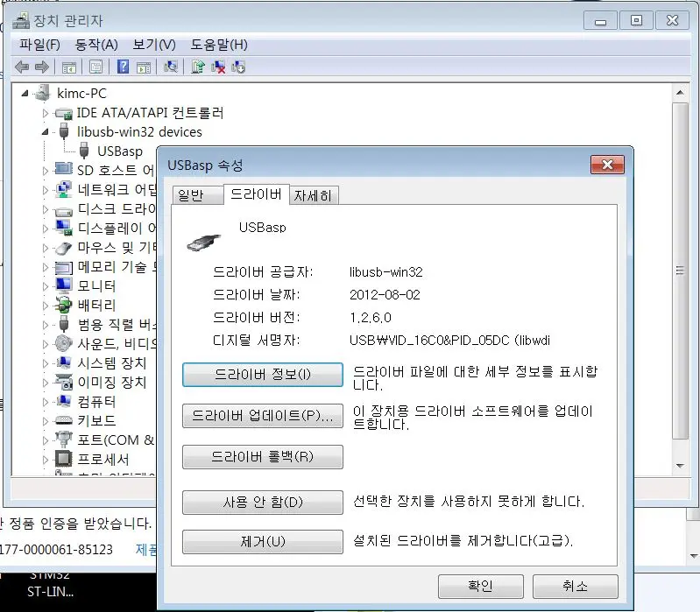
Task: Click the 디스크 드라이브 icon
Action: pos(63,210)
